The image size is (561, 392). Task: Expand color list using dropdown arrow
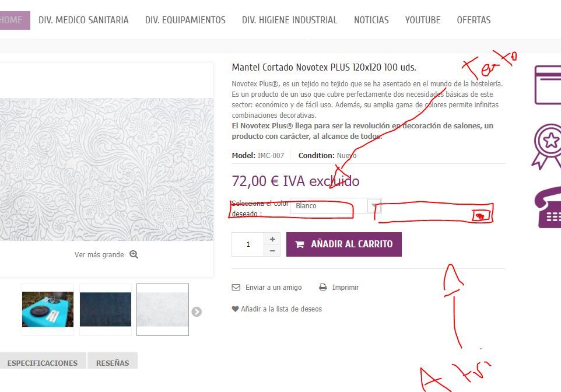374,206
